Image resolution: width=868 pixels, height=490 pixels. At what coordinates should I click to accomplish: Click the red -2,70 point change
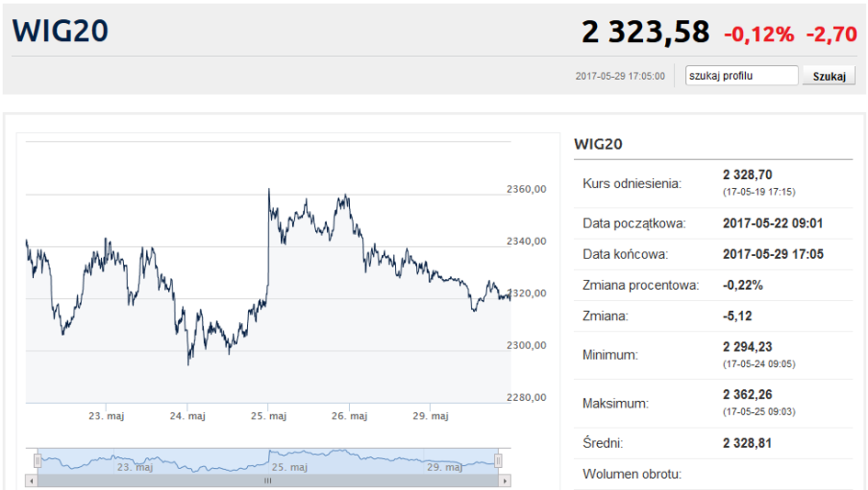(x=831, y=34)
